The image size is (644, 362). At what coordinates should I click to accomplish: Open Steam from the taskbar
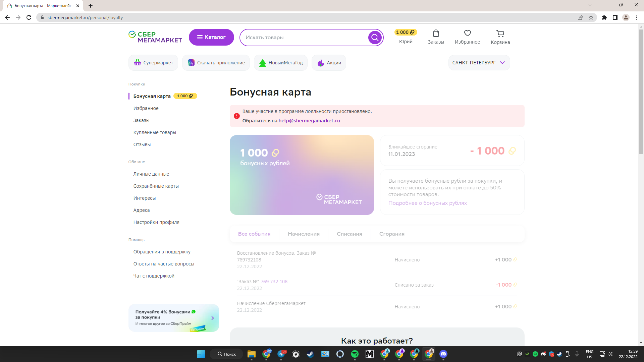[310, 354]
